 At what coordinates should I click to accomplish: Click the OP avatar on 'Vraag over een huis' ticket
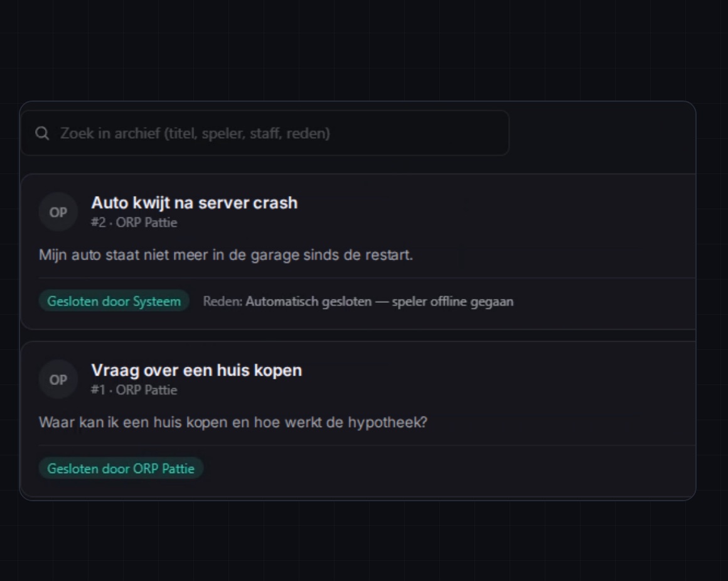(x=58, y=380)
